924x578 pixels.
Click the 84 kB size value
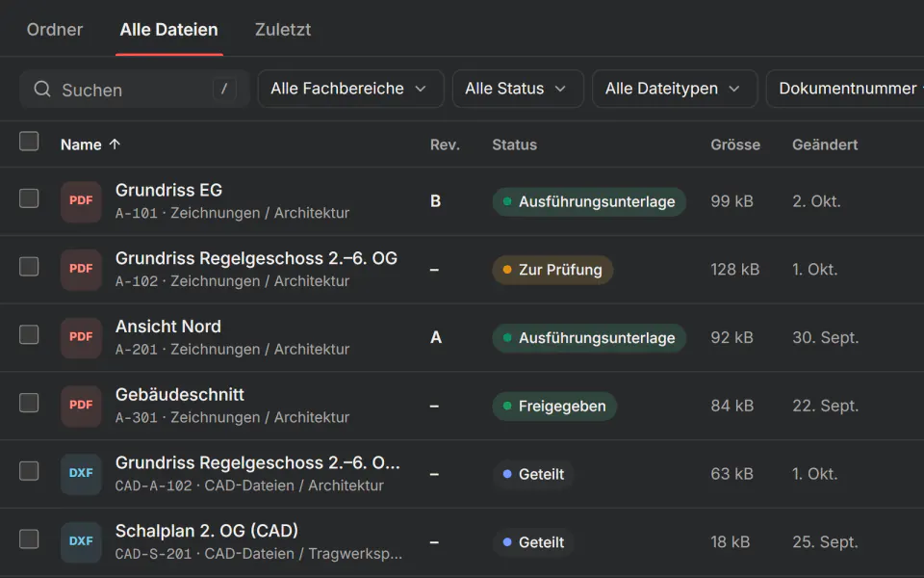coord(731,406)
